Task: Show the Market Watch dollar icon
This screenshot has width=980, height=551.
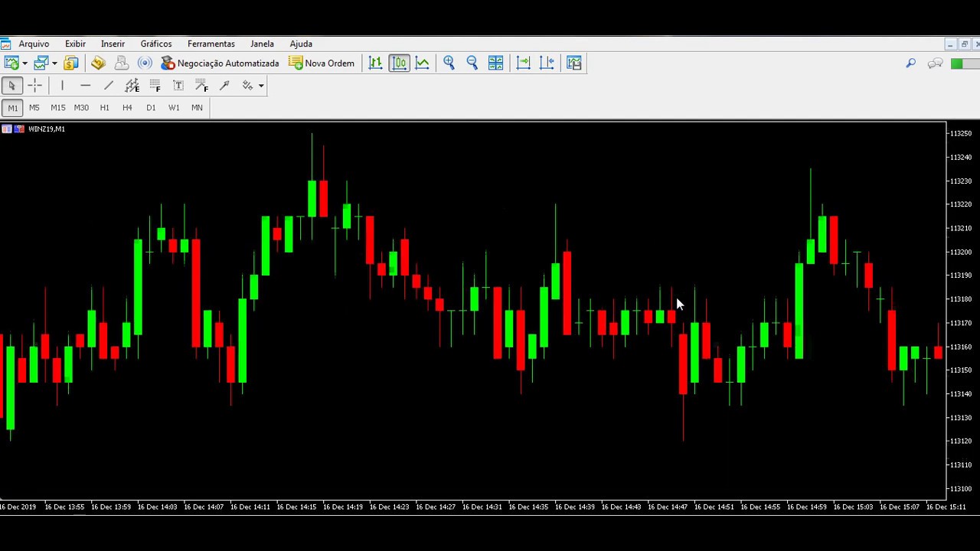Action: (x=71, y=63)
